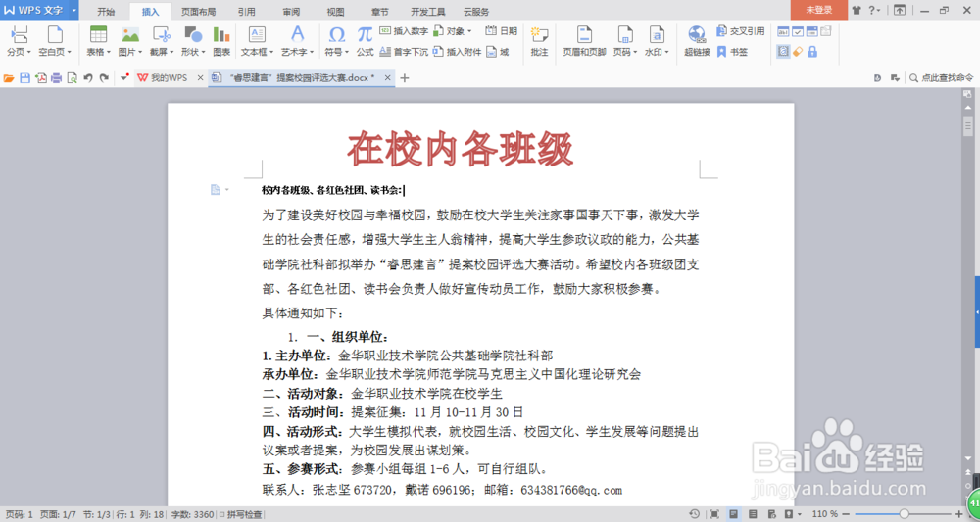Click the 艺术字 word art icon

click(x=298, y=34)
